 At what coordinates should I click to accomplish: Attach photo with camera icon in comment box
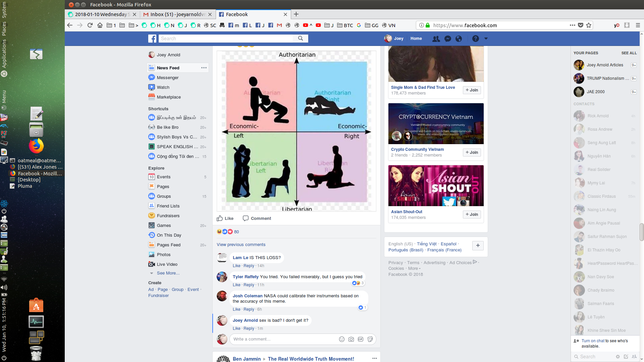coord(351,339)
